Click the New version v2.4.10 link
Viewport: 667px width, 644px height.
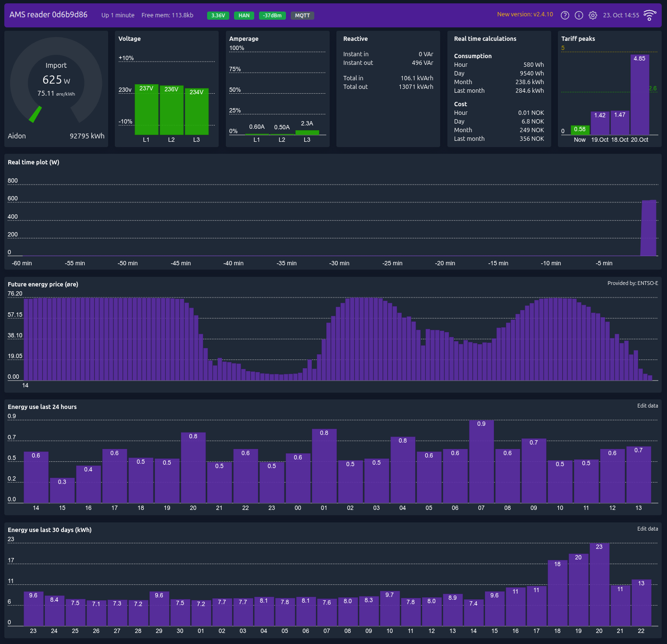pos(525,14)
